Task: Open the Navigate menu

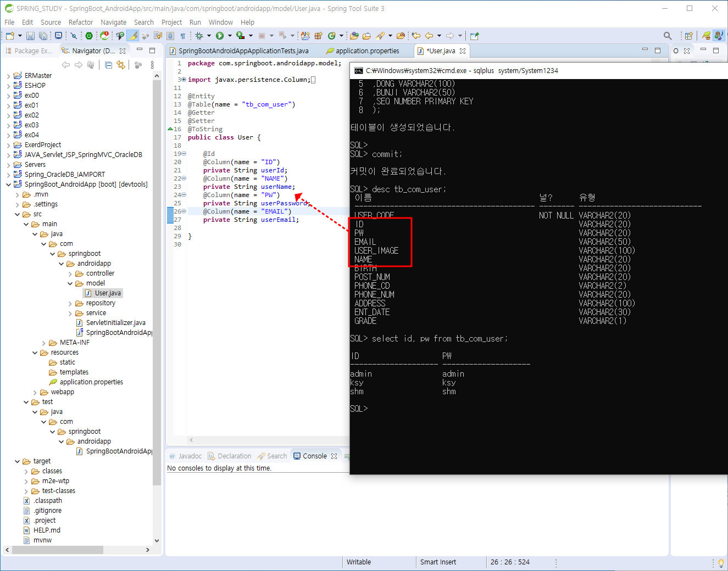Action: pos(113,22)
